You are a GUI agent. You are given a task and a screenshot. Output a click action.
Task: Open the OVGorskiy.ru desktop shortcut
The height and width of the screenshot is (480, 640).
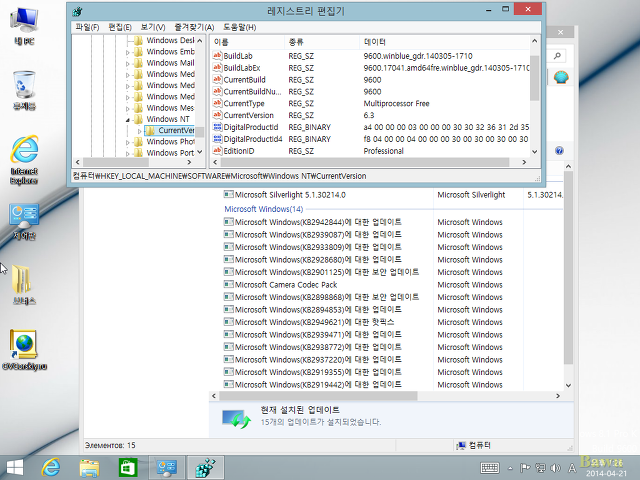click(x=24, y=350)
